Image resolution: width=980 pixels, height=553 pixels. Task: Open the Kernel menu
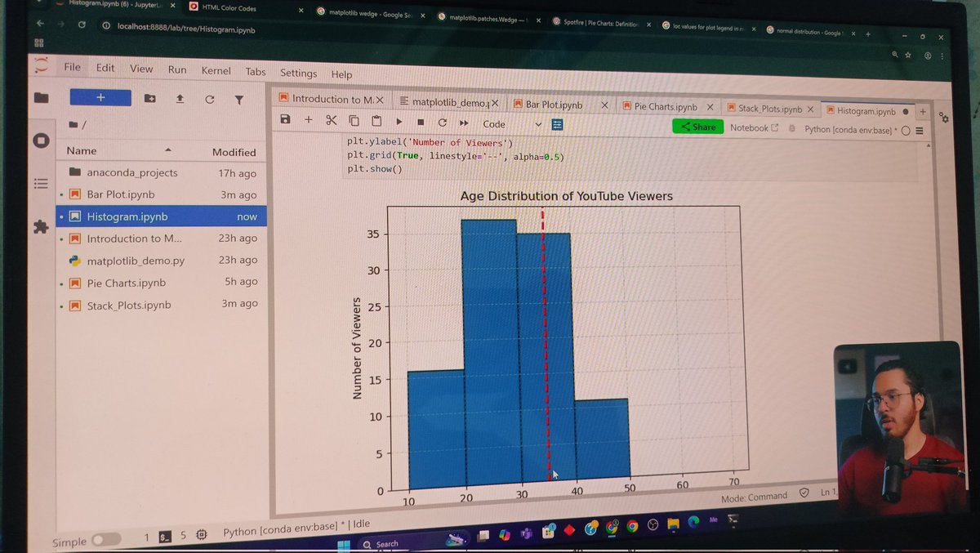click(x=216, y=70)
